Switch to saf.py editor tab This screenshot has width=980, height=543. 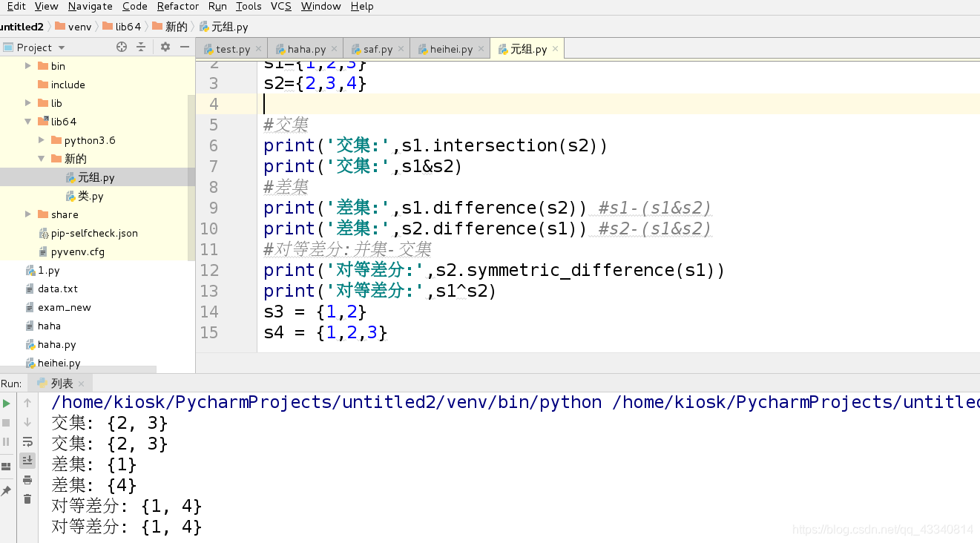pos(376,49)
